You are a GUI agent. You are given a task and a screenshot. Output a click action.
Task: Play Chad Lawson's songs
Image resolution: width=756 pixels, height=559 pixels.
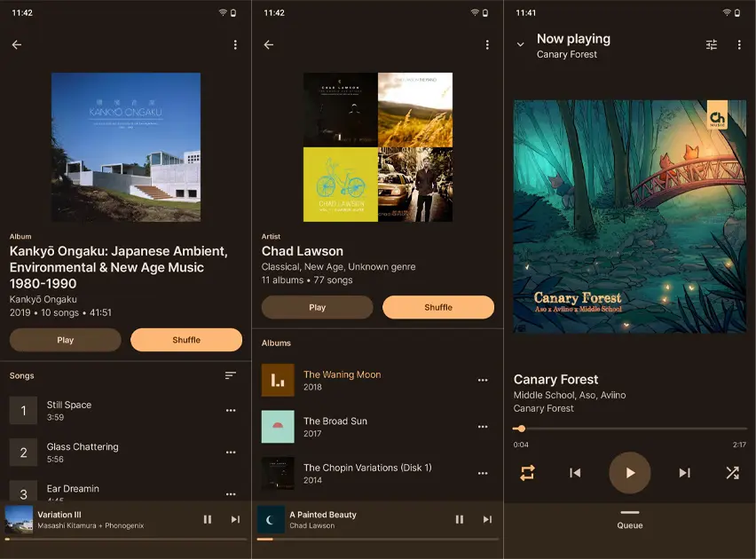click(x=318, y=307)
